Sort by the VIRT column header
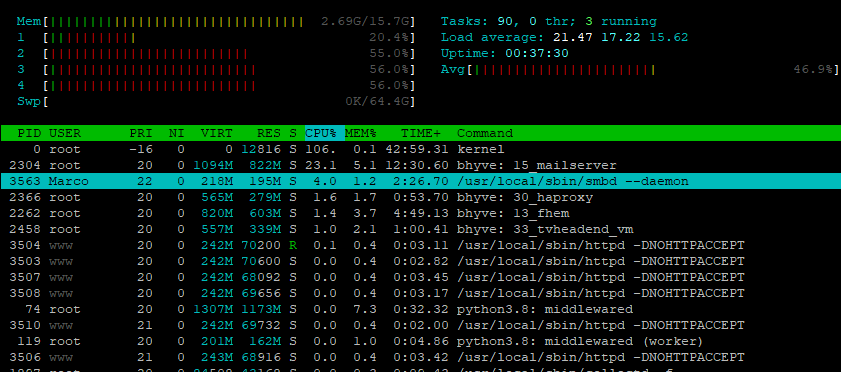Viewport: 841px width, 372px height. pyautogui.click(x=217, y=133)
